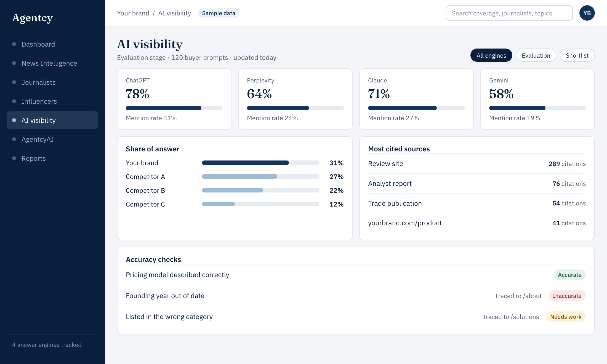Click the ChatGPT progress bar
This screenshot has width=607, height=364.
tap(174, 108)
